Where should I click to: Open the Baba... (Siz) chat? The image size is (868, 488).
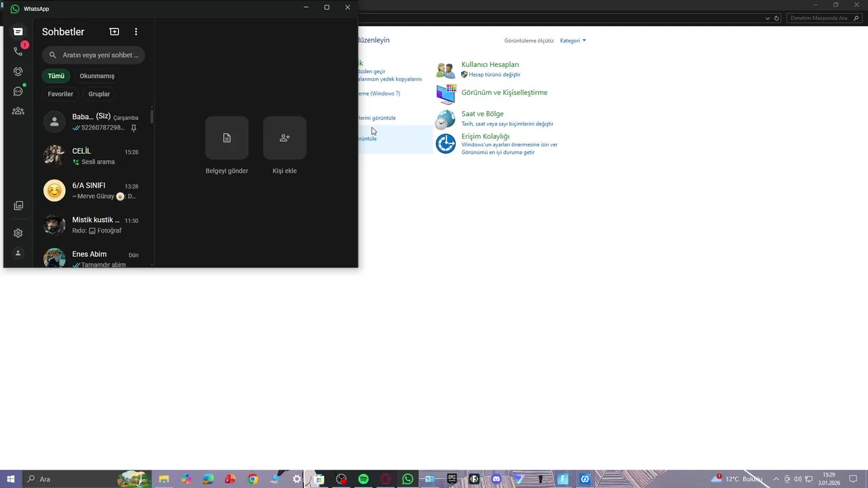click(94, 122)
